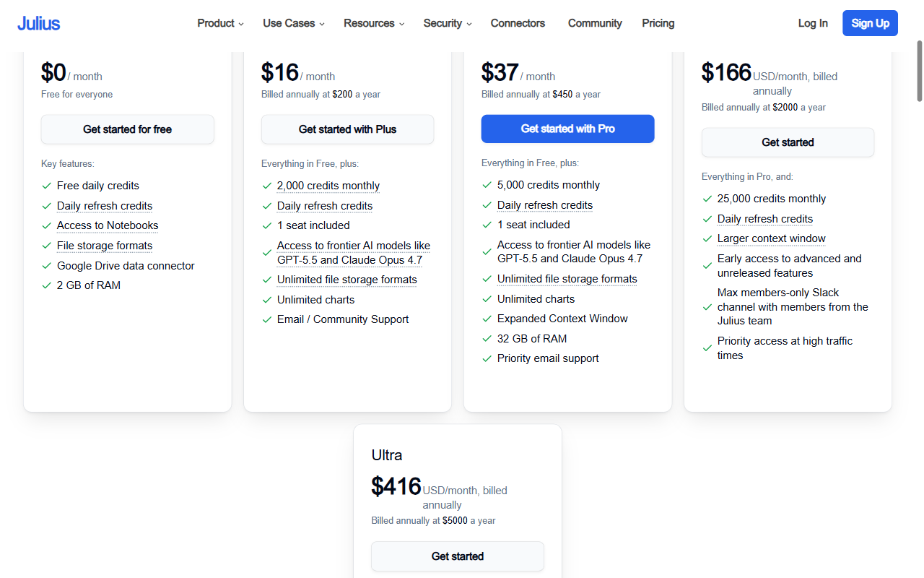This screenshot has height=578, width=924.
Task: Expand the Security menu
Action: click(x=448, y=23)
